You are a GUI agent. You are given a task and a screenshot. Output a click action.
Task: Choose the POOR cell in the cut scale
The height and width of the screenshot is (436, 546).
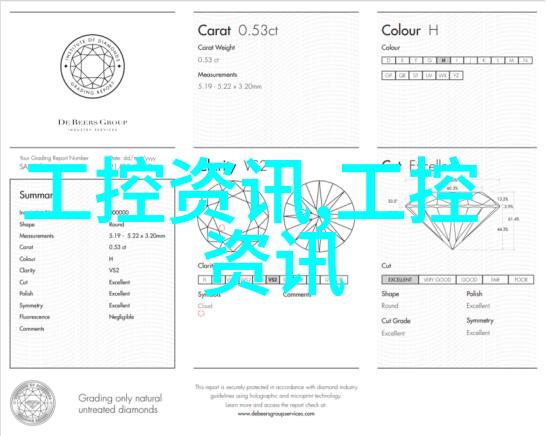click(521, 280)
